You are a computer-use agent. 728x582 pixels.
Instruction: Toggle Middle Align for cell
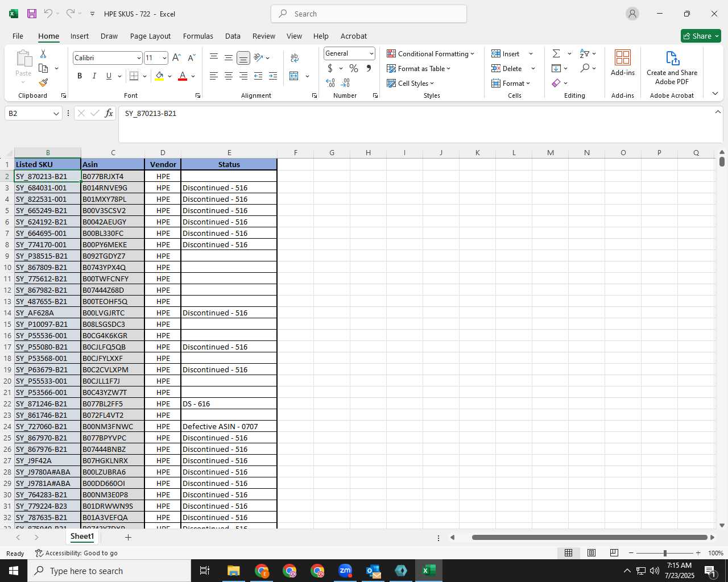(229, 57)
